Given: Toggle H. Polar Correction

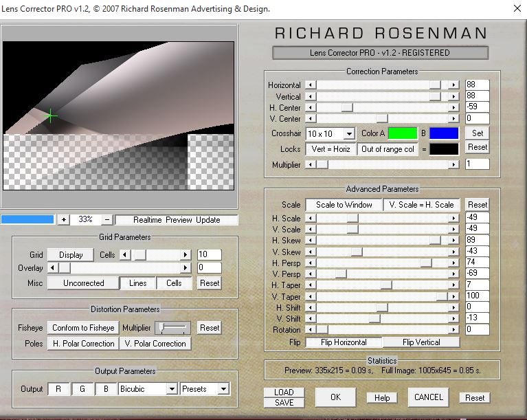Looking at the screenshot, I should click(83, 344).
